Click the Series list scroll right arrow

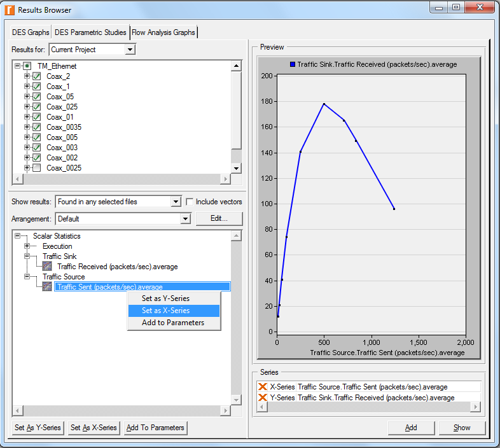[x=475, y=407]
